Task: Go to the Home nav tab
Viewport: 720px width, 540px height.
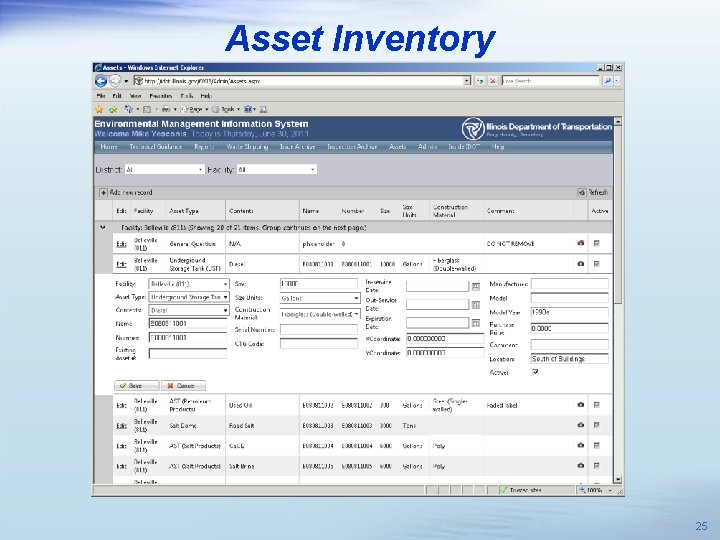Action: [109, 146]
